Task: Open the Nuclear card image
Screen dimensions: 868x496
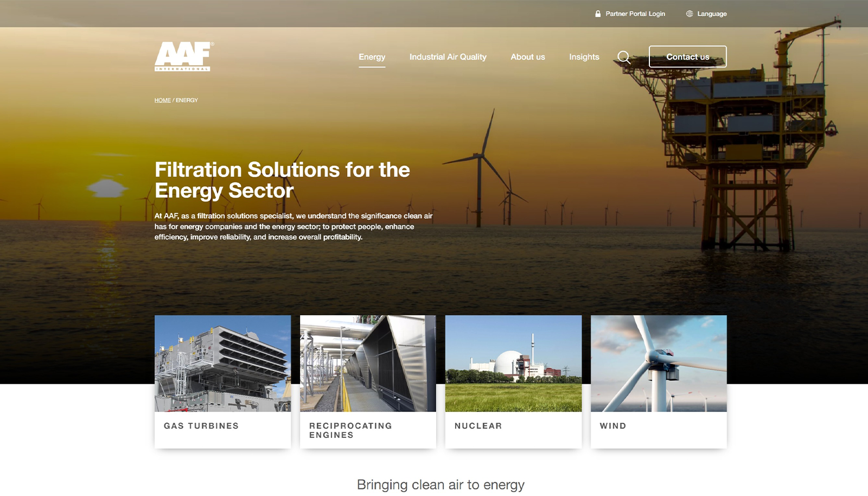Action: click(514, 363)
